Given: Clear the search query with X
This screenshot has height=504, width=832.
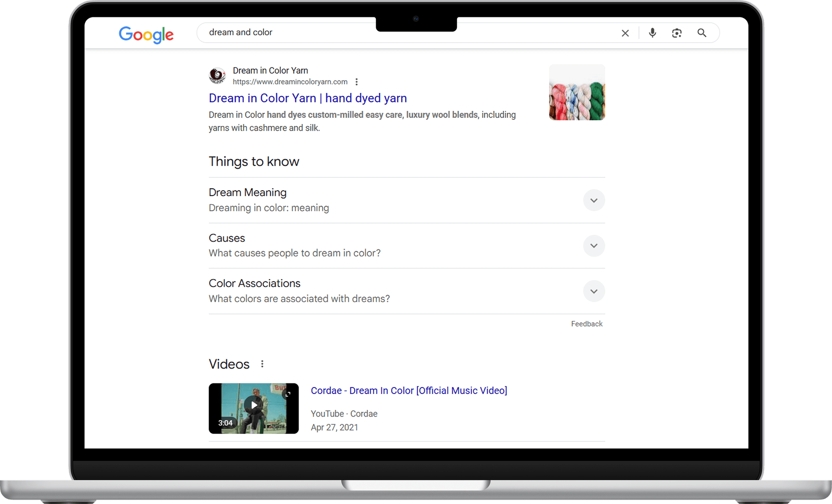Looking at the screenshot, I should 625,33.
